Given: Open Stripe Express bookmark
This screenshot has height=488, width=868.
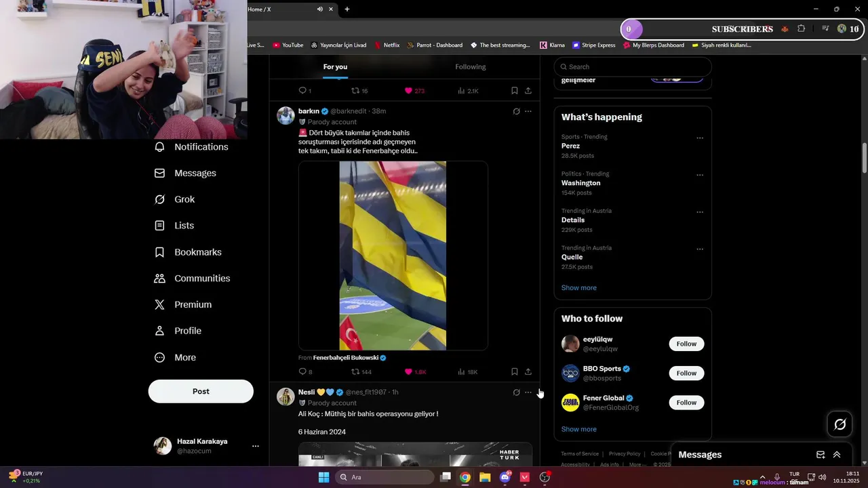Looking at the screenshot, I should (x=594, y=45).
